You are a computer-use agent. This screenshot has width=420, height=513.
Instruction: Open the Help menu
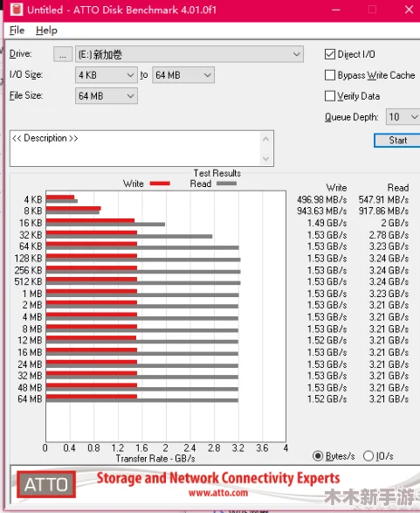click(x=46, y=31)
